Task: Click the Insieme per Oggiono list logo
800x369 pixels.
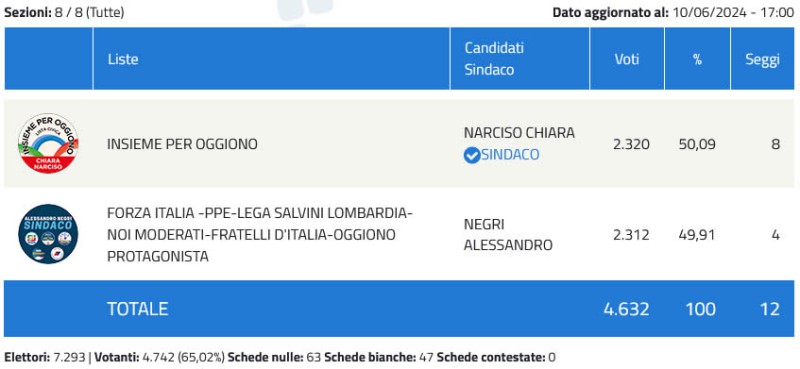Action: tap(48, 143)
